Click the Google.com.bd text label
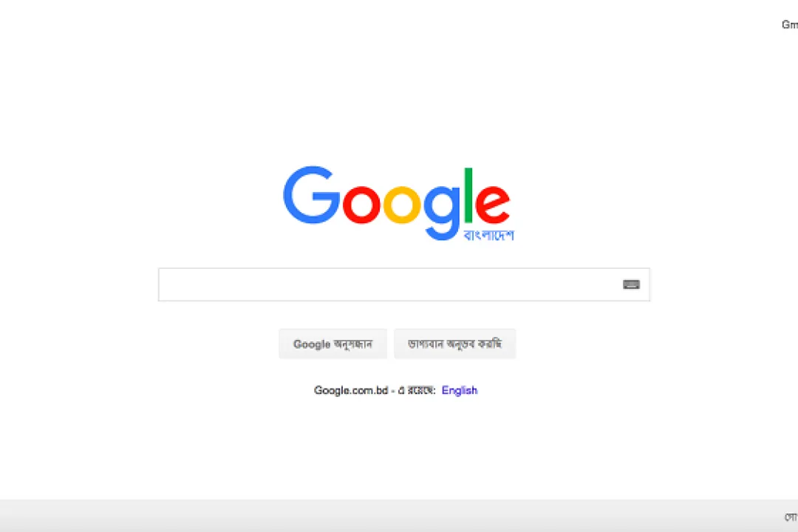The width and height of the screenshot is (798, 532). [x=351, y=390]
